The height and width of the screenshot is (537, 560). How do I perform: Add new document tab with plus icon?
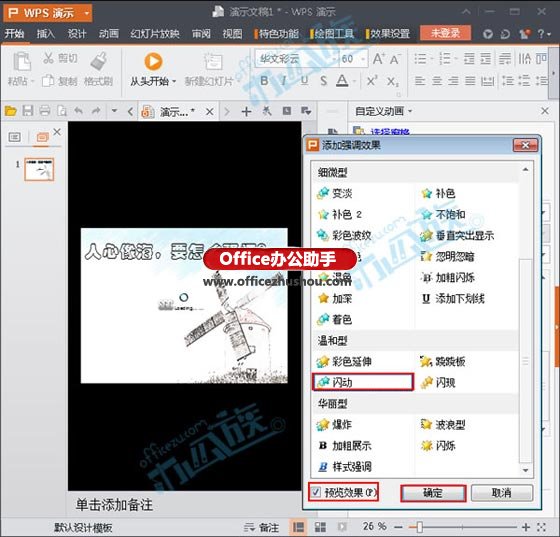click(246, 112)
